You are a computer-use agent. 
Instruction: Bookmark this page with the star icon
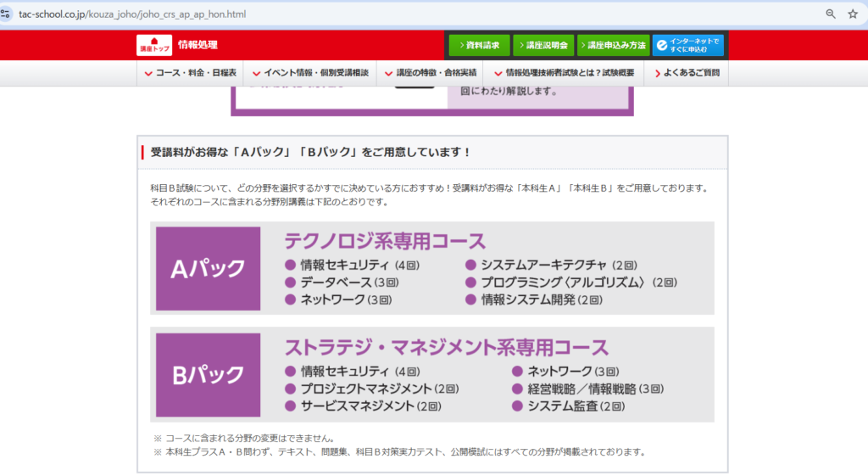(x=853, y=14)
